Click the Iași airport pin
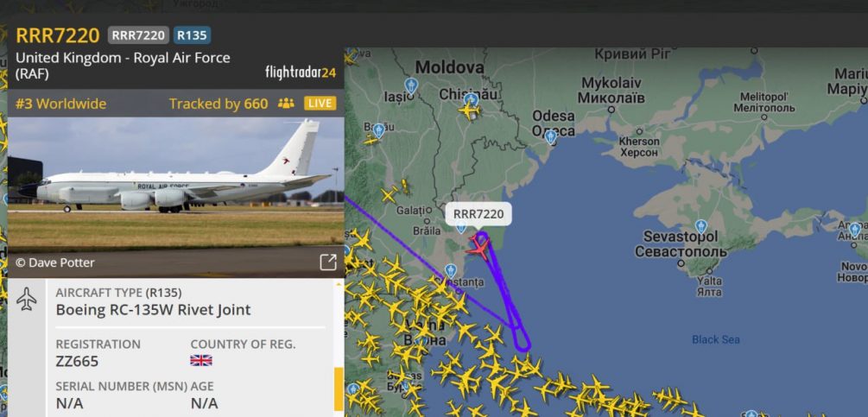 pos(410,85)
